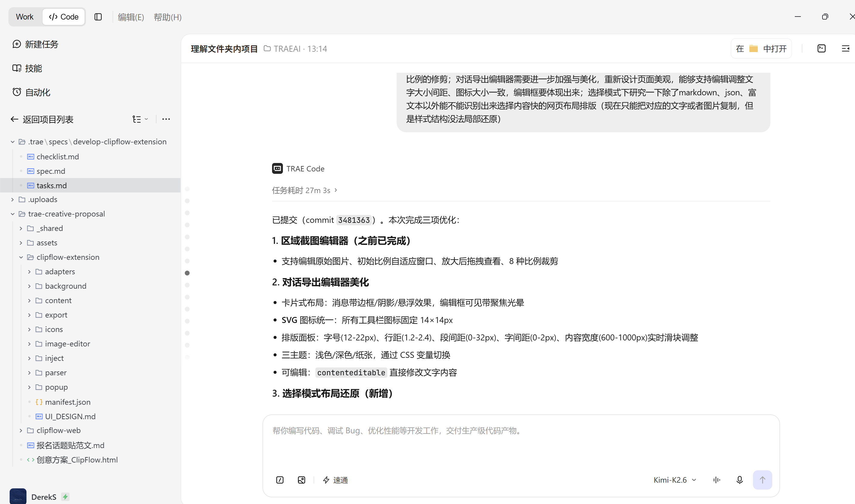
Task: Toggle the right side panel icon
Action: point(846,49)
